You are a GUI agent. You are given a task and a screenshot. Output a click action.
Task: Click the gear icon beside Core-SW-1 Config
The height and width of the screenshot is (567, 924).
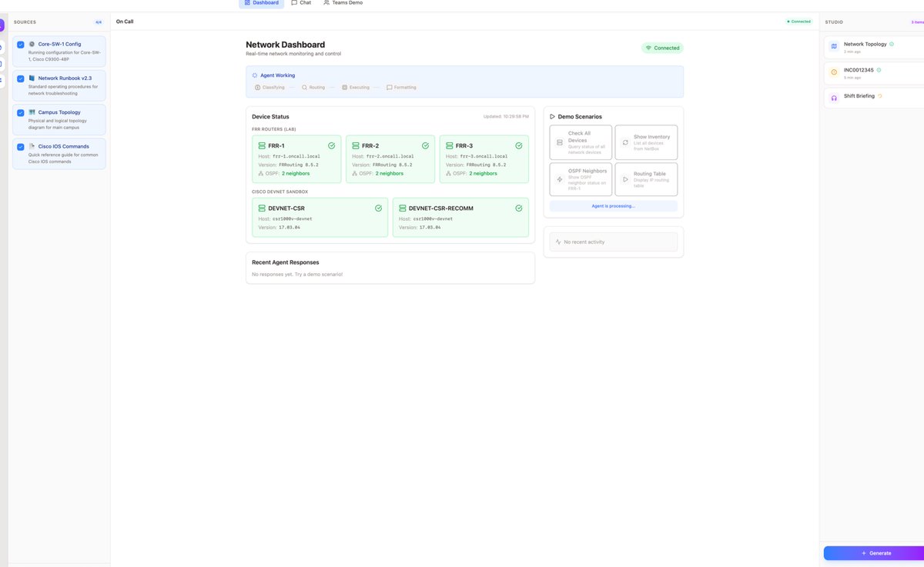[x=32, y=44]
